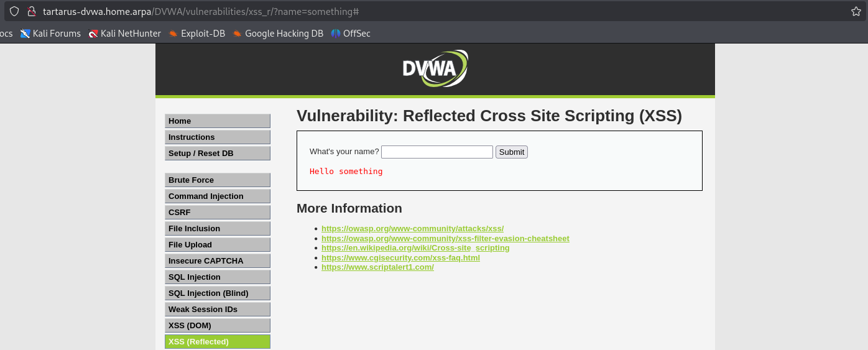The width and height of the screenshot is (868, 350).
Task: Open the Exploit-DB bookmark
Action: coord(197,34)
